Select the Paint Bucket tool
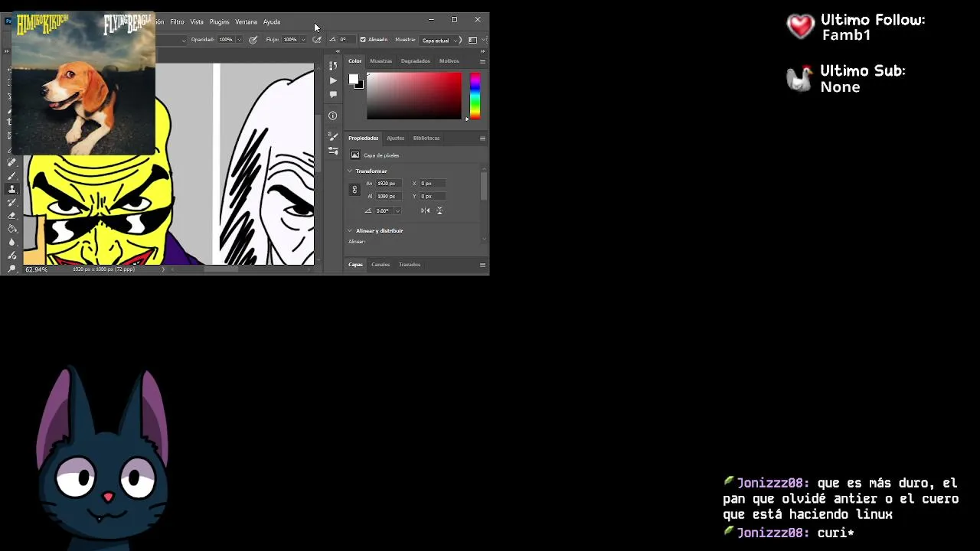Screen dimensions: 980x551 click(x=11, y=228)
